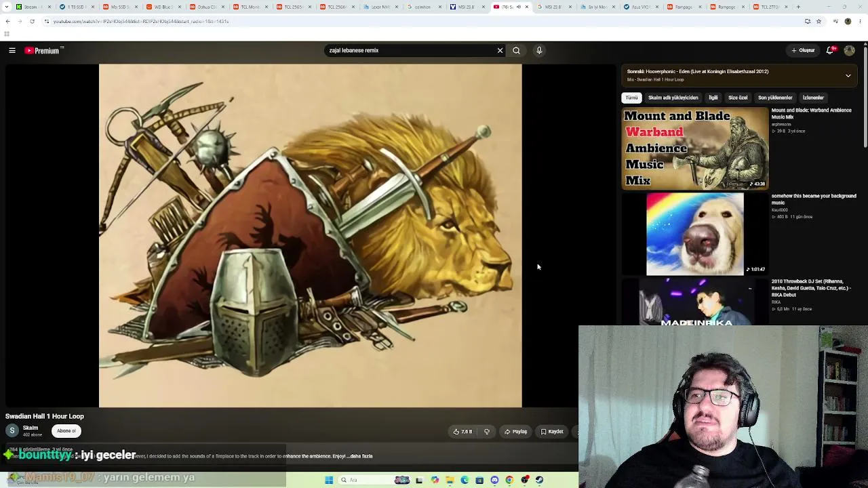Select the Son yüklenenler chip

coord(775,98)
